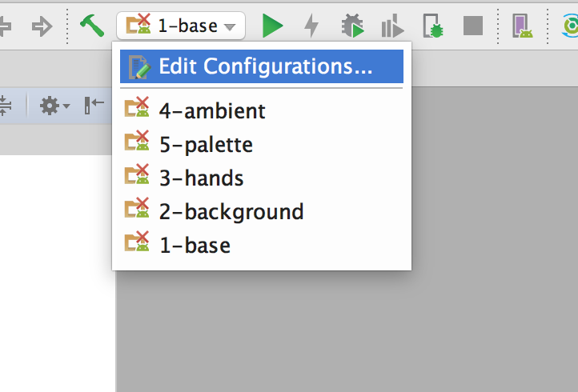
Task: Run the app with green play button
Action: tap(273, 26)
